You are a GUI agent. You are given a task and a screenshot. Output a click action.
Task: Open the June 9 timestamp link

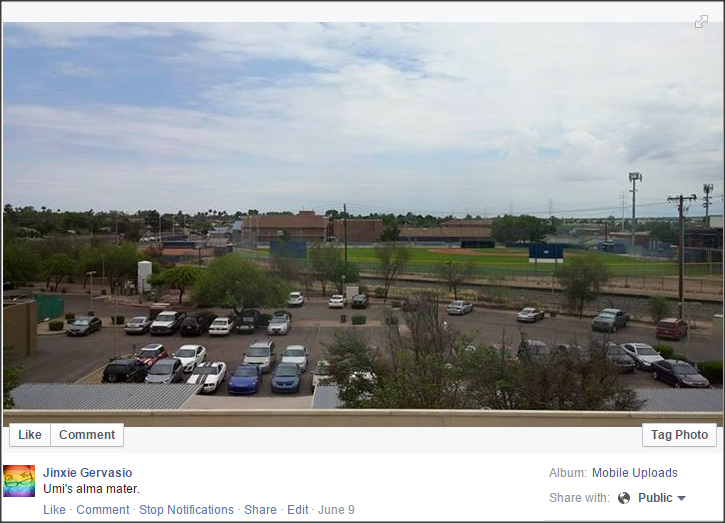(x=336, y=510)
